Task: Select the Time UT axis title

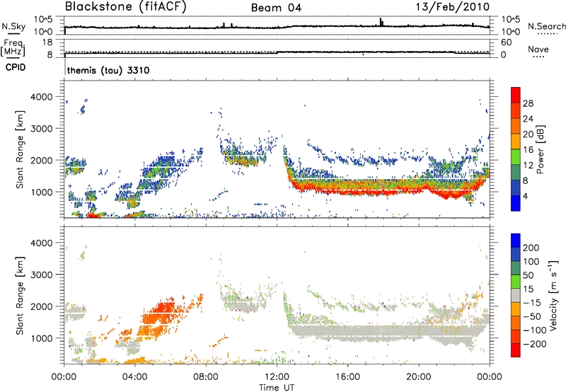Action: (x=277, y=388)
